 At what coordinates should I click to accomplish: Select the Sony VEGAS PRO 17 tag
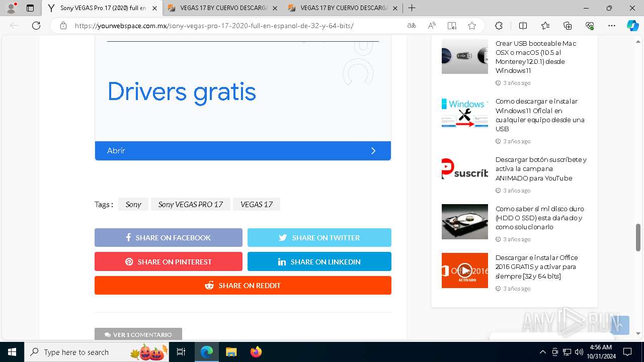click(190, 204)
